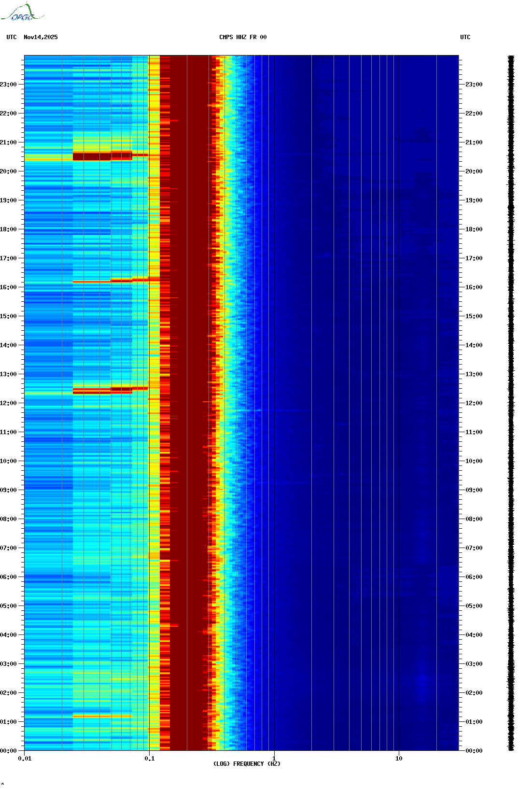Click the UTC label left of the date
This screenshot has height=789, width=532.
pos(12,37)
